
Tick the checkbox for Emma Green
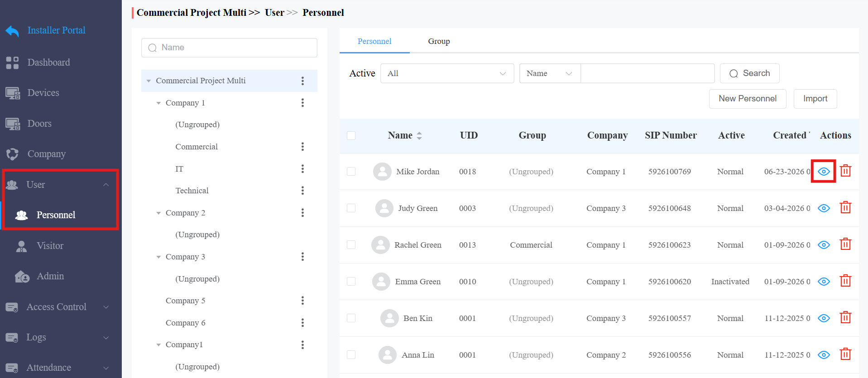click(351, 282)
